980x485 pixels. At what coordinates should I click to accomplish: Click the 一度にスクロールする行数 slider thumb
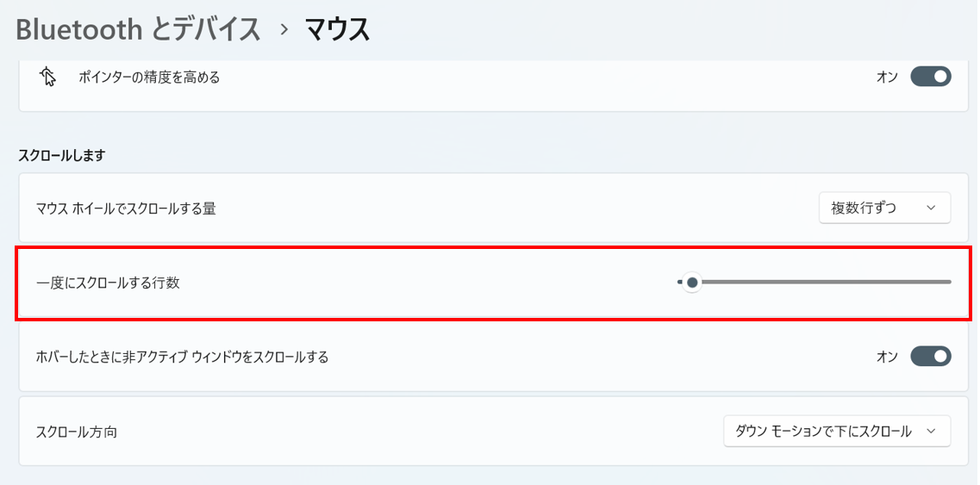pyautogui.click(x=691, y=282)
